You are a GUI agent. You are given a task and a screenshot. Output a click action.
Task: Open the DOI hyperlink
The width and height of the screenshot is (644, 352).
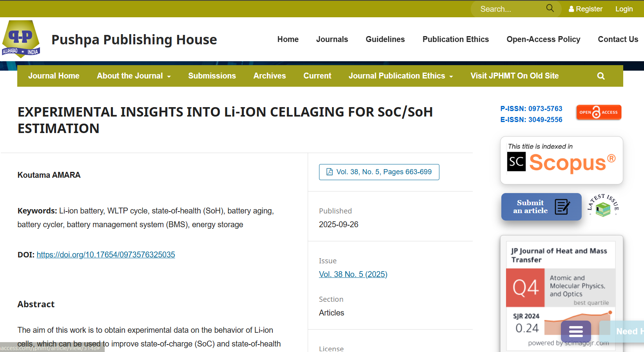tap(106, 255)
